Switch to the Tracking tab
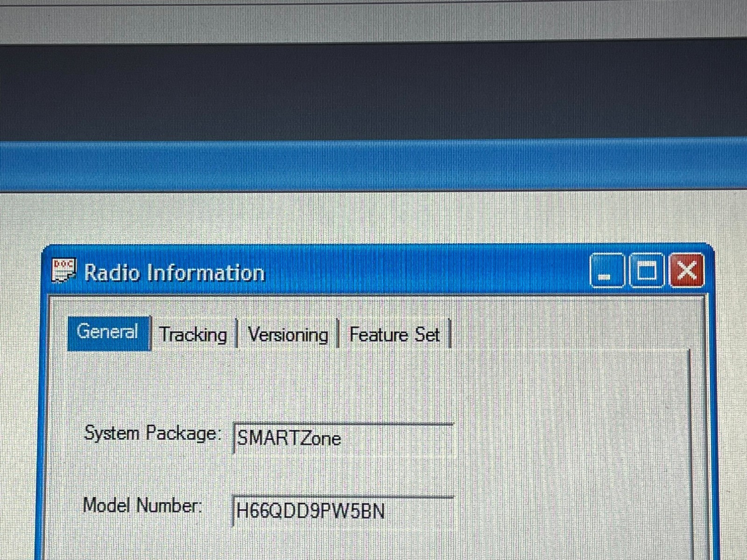The height and width of the screenshot is (560, 747). coord(193,334)
